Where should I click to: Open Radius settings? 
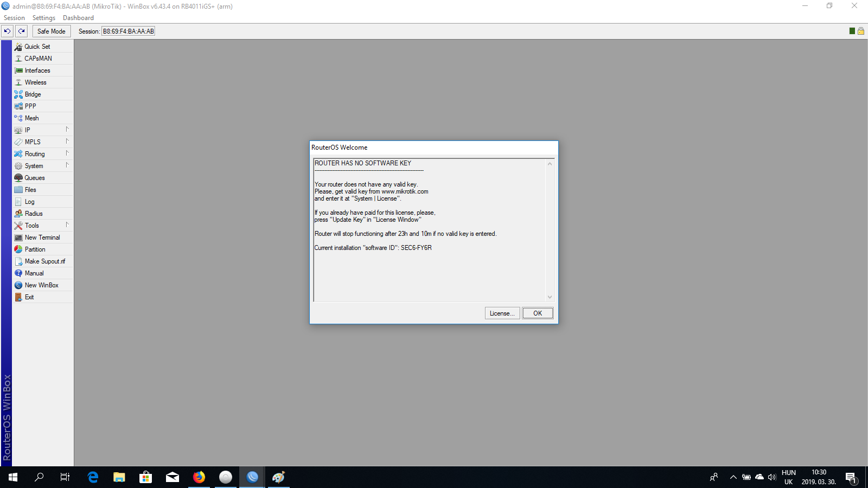(43, 214)
